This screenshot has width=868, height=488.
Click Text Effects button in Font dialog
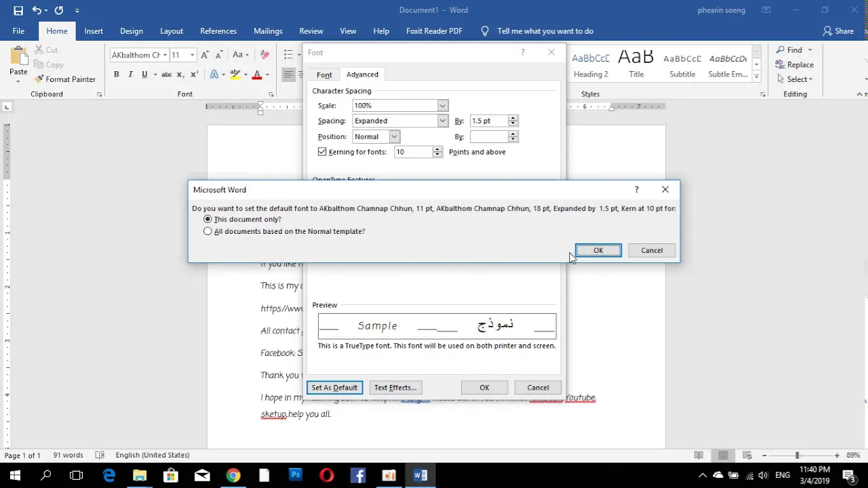click(x=395, y=388)
